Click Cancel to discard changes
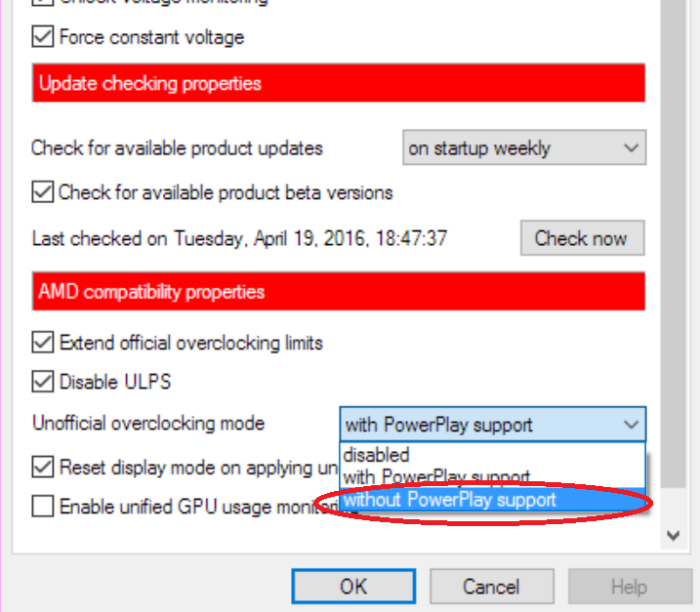Viewport: 700px width, 612px height. [491, 587]
